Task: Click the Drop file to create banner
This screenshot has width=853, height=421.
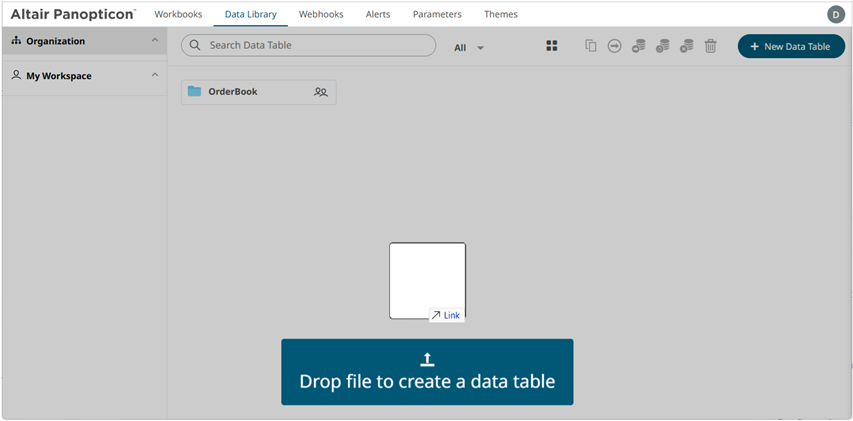Action: [427, 372]
